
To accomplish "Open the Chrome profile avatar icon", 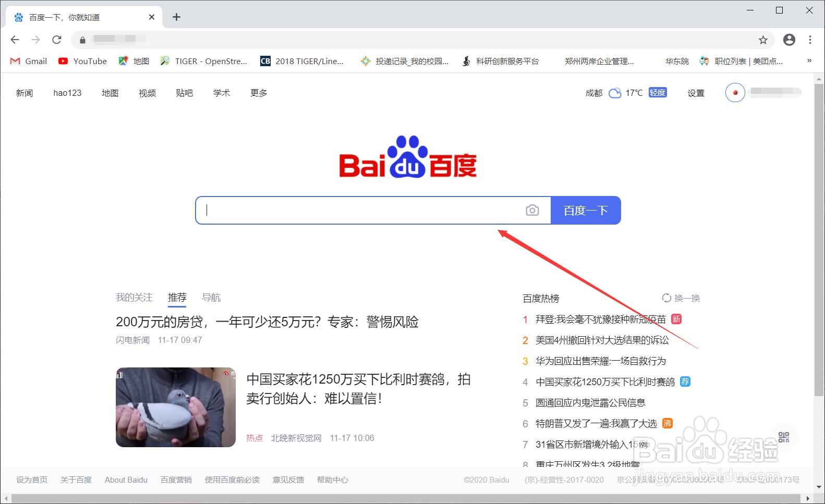I will click(x=789, y=40).
